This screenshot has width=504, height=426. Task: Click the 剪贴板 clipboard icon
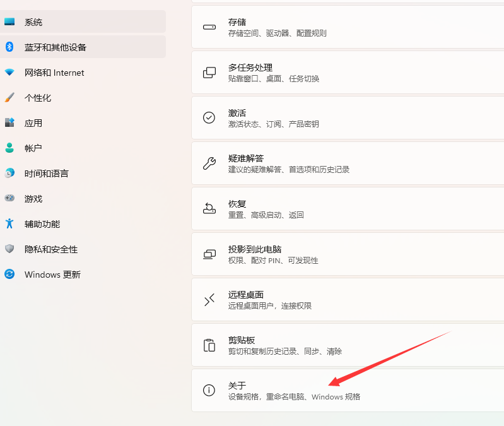pos(209,345)
